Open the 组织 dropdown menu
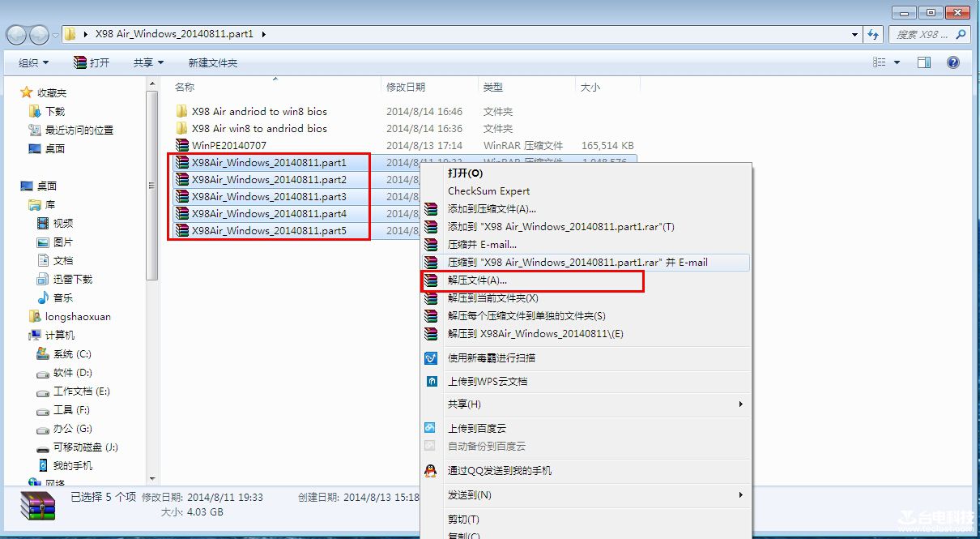 (x=33, y=62)
